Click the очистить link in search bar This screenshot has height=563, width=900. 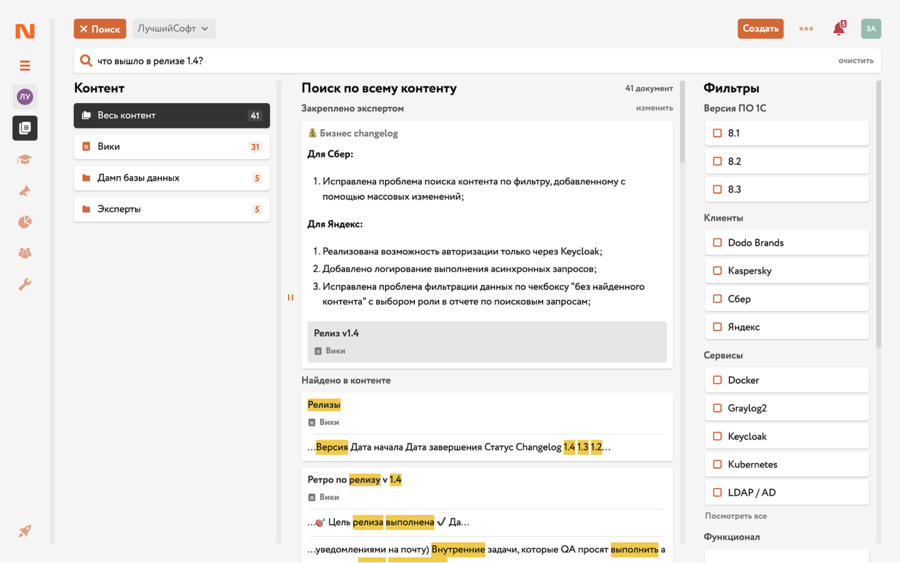[x=855, y=61]
